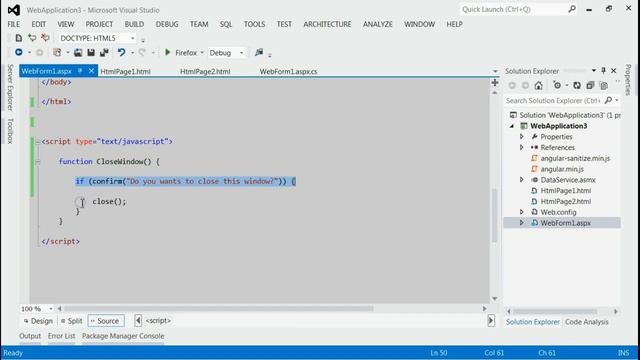Expand the Web.config node

pyautogui.click(x=522, y=212)
